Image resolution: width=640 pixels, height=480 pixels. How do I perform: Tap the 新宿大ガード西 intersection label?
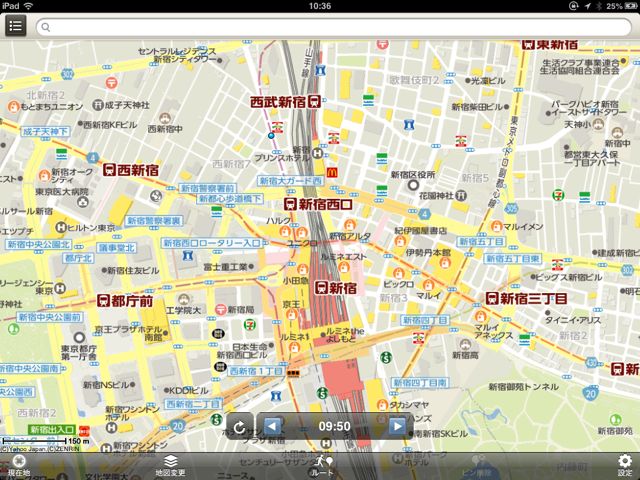point(291,181)
